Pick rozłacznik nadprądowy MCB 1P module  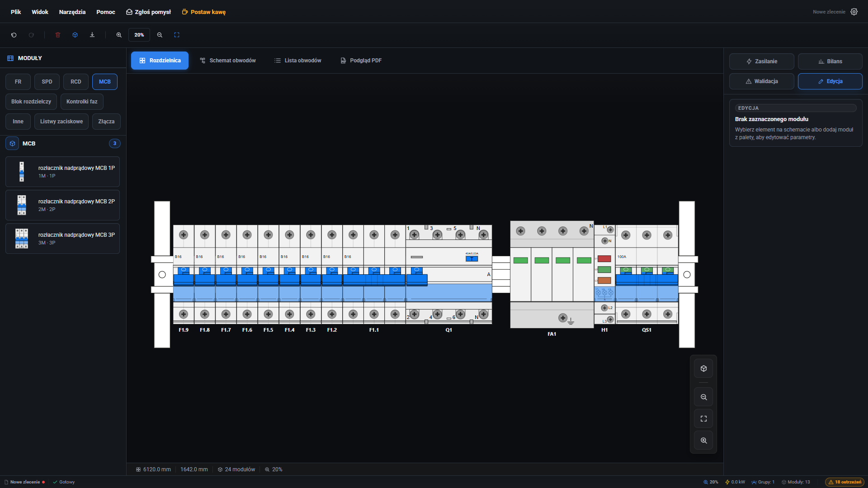click(62, 172)
